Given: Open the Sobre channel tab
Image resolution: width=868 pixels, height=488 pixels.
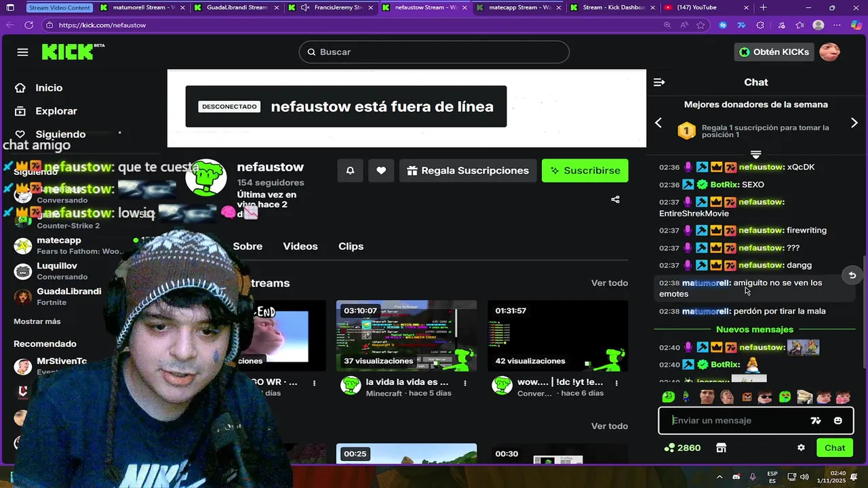Looking at the screenshot, I should [248, 247].
